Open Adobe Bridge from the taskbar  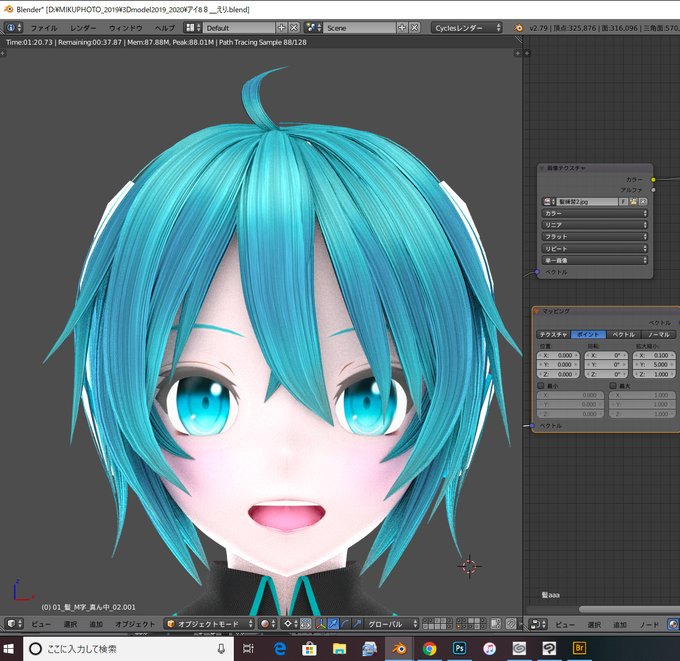click(x=579, y=648)
